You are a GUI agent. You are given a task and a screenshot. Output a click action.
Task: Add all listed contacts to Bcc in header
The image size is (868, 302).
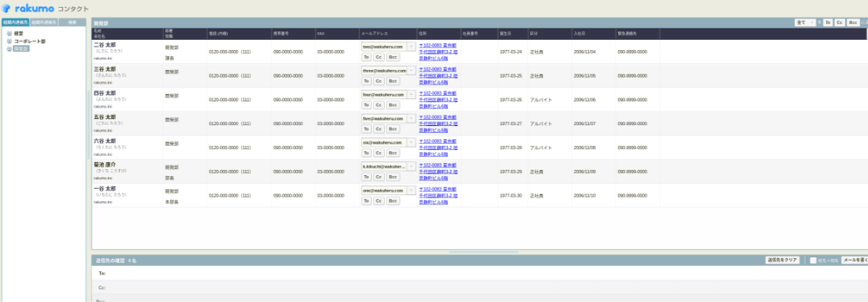853,23
